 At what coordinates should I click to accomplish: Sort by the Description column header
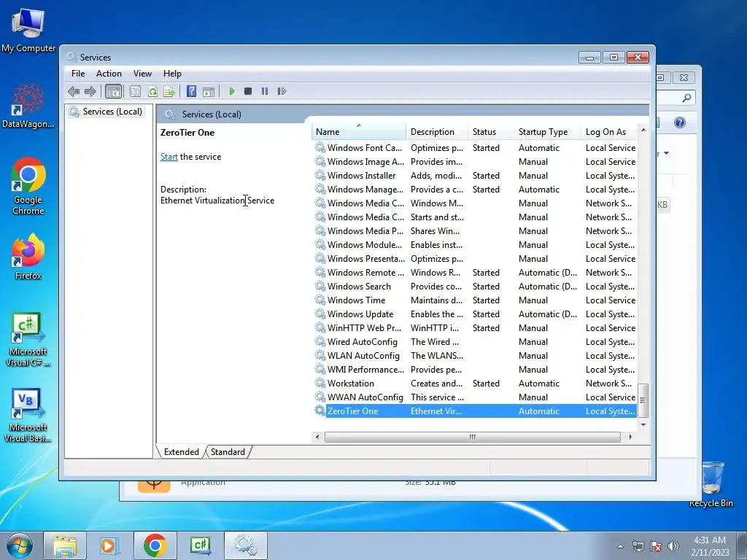click(437, 132)
